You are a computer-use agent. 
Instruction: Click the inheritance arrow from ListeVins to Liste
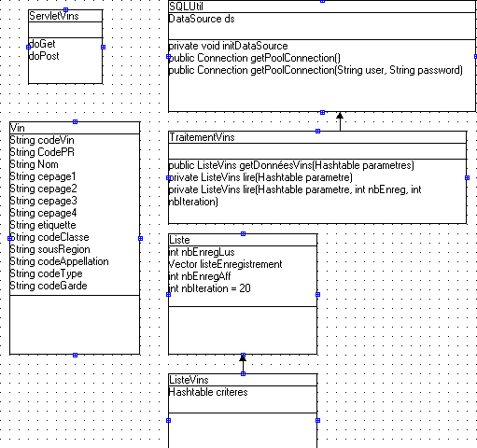(243, 364)
